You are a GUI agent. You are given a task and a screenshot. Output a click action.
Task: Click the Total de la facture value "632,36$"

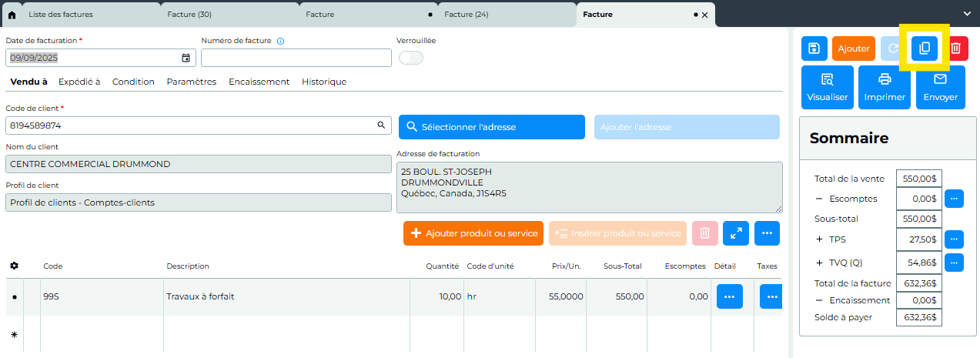click(x=919, y=283)
